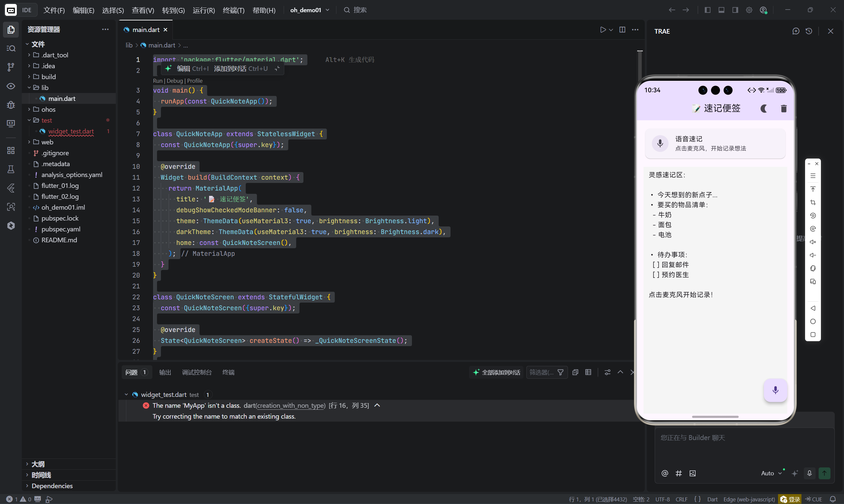844x504 pixels.
Task: Click the run triangle in the editor toolbar
Action: pos(603,30)
